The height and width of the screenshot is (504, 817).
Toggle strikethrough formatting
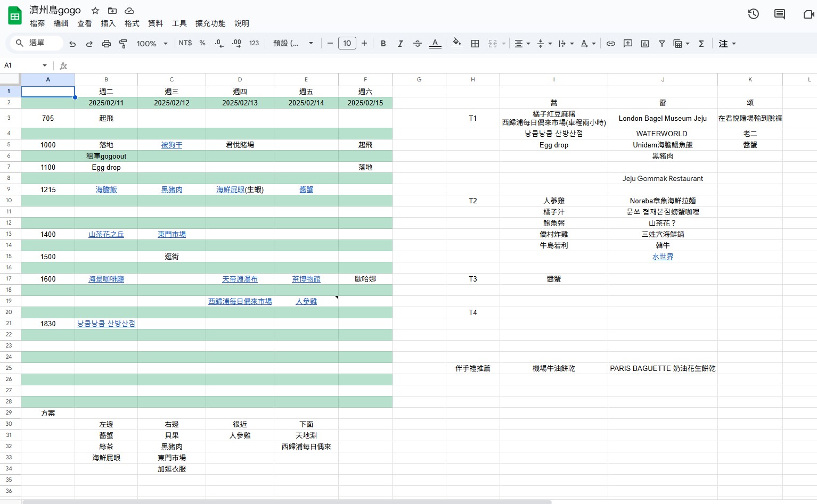tap(418, 44)
